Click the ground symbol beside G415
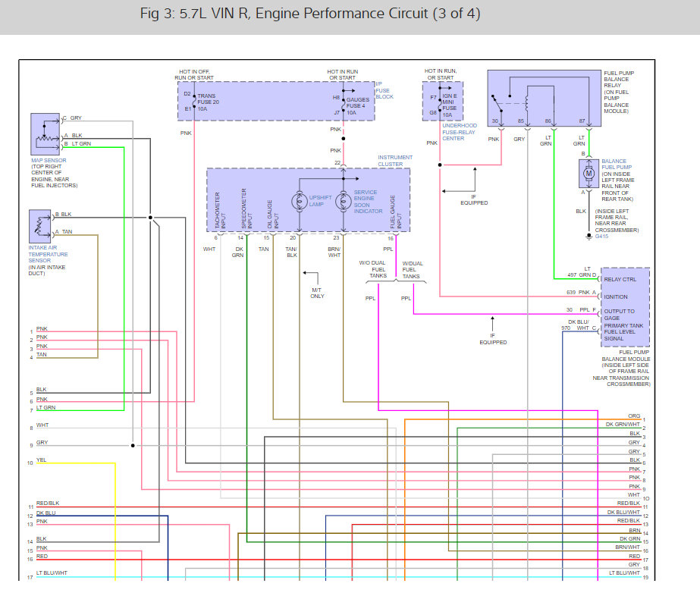 (x=589, y=237)
